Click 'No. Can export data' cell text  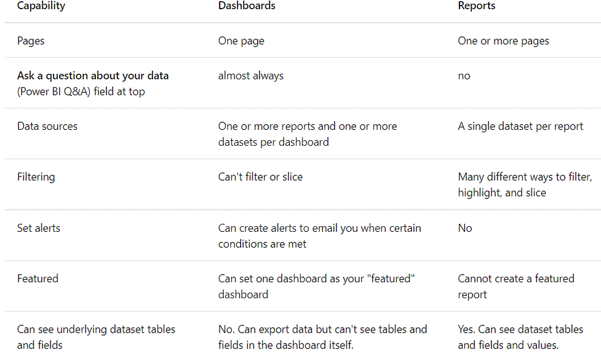[x=322, y=337]
